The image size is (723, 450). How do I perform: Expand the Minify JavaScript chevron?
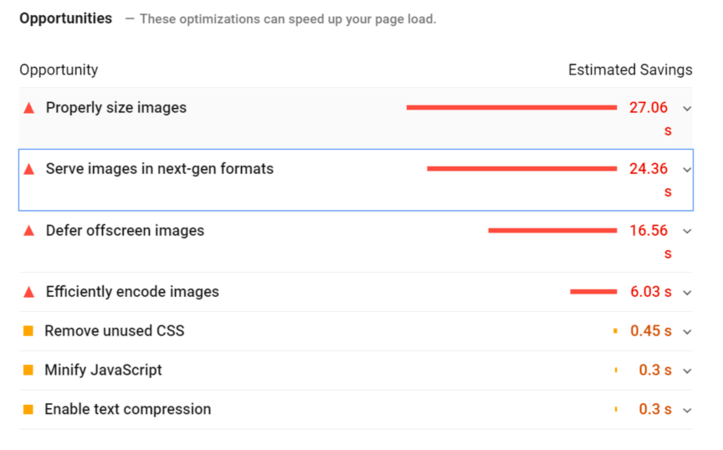[x=687, y=371]
